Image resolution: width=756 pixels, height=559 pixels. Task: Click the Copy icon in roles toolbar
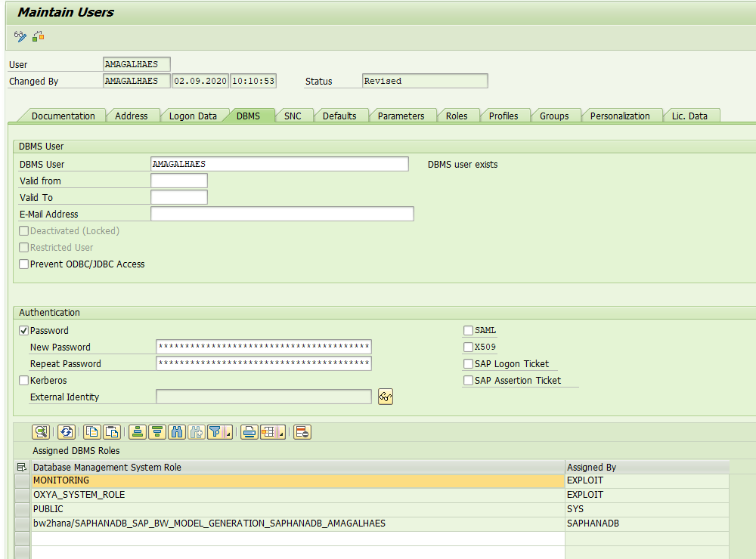pyautogui.click(x=92, y=432)
